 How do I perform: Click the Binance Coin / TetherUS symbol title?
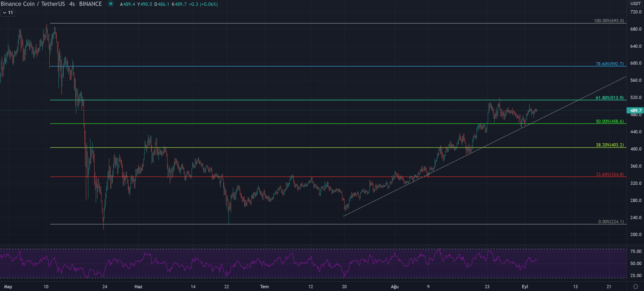click(x=32, y=4)
